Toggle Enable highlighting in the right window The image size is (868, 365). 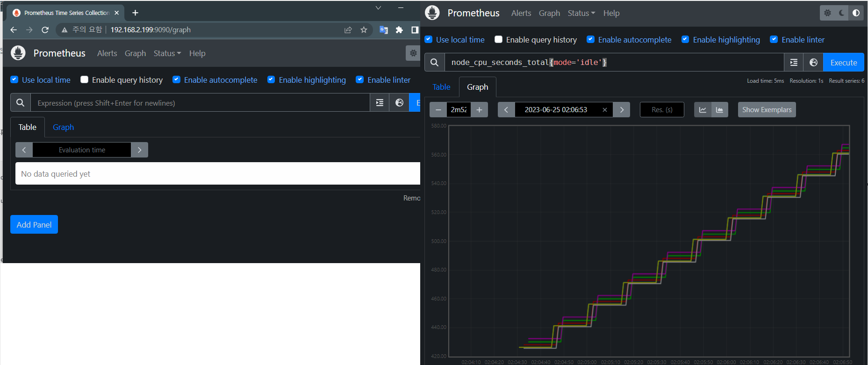click(685, 39)
